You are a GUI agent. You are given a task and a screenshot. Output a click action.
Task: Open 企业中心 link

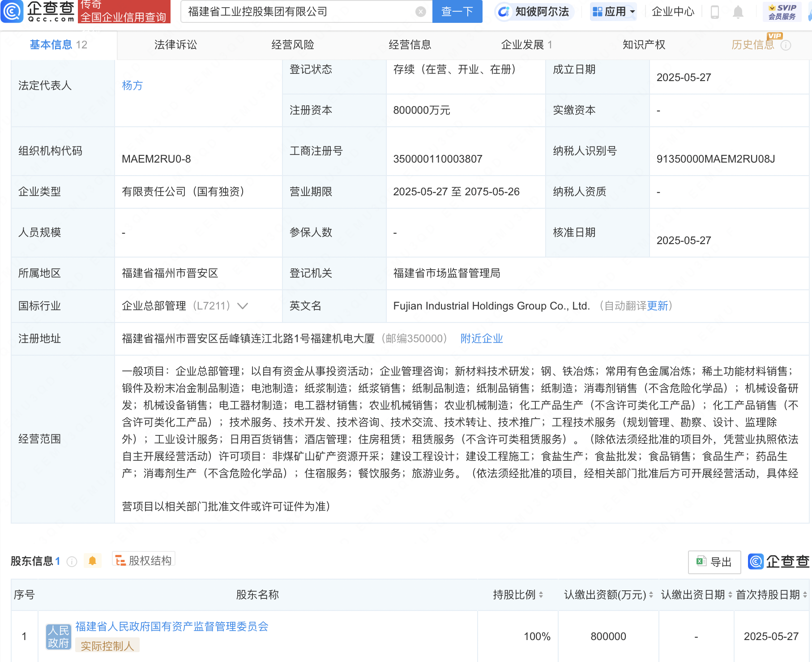coord(673,12)
